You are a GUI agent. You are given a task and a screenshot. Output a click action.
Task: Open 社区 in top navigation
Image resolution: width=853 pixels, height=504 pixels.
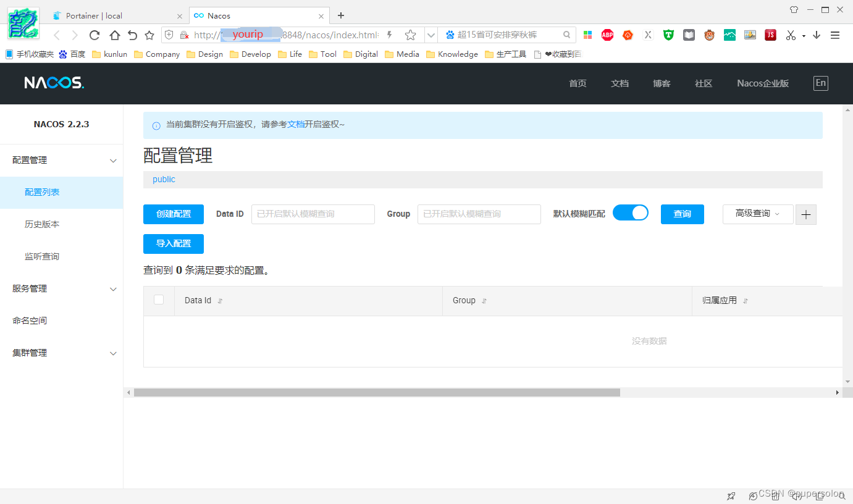[704, 83]
